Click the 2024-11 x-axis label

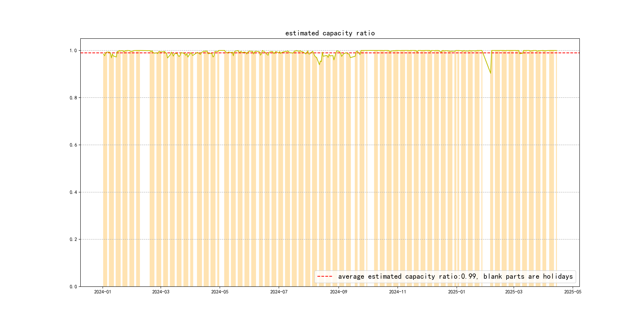(398, 292)
